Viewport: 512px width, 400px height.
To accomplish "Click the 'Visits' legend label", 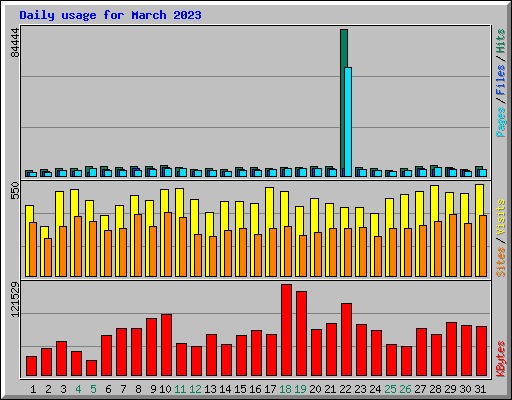I will (x=501, y=218).
